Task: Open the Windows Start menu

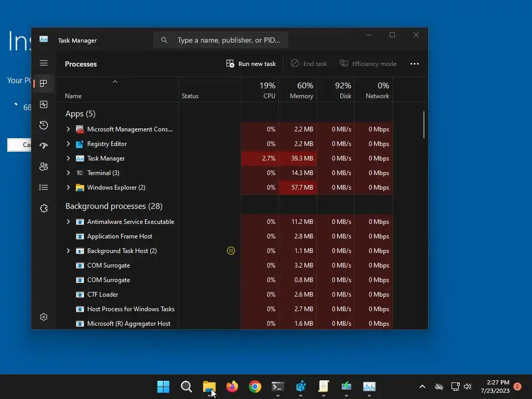Action: tap(163, 387)
